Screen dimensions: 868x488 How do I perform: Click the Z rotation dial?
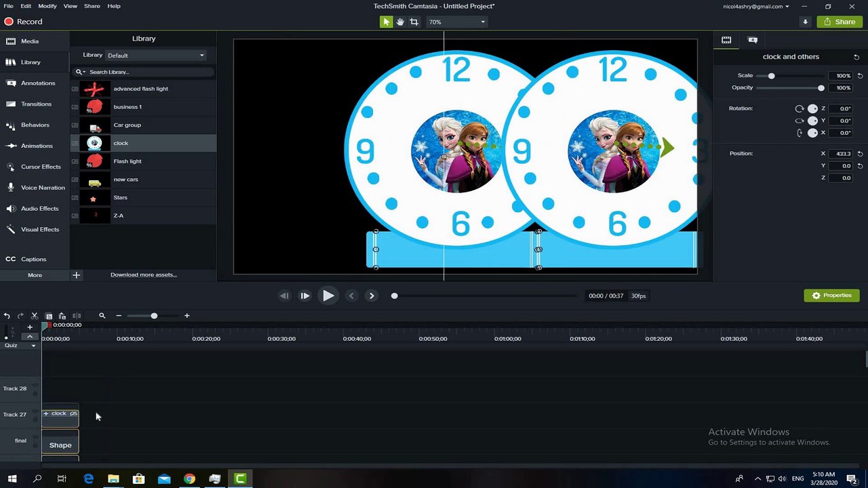tap(812, 108)
